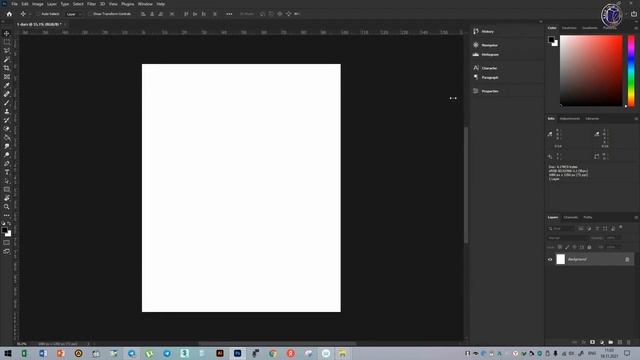Open the layer Opacity dropdown
The width and height of the screenshot is (640, 360).
pyautogui.click(x=613, y=238)
